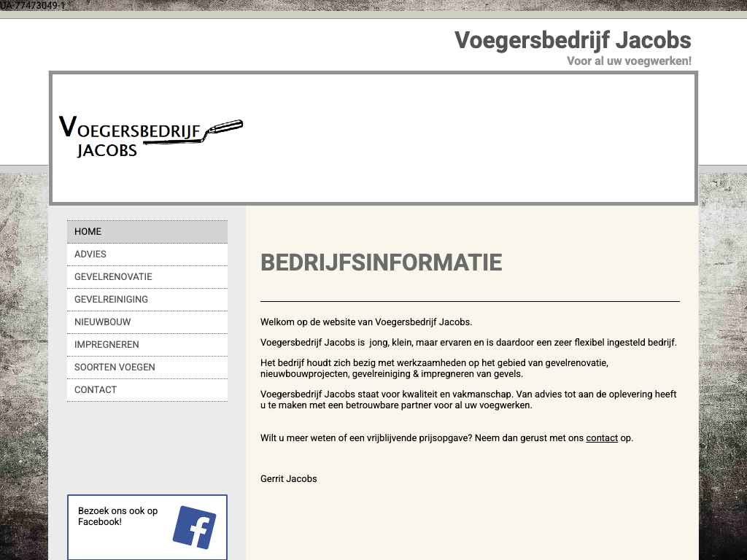The height and width of the screenshot is (560, 747).
Task: Click the BEDRIJFSINFORMATIE heading
Action: click(381, 262)
